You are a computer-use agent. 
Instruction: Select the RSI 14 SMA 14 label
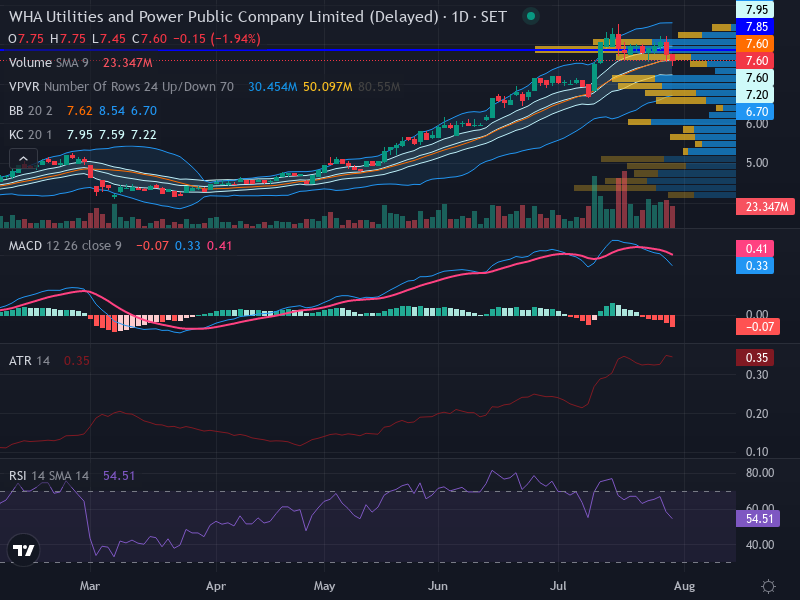tap(48, 476)
